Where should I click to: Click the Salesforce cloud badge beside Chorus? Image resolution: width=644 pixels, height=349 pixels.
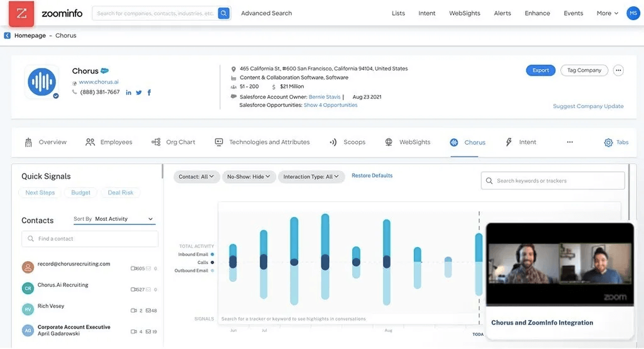coord(105,70)
